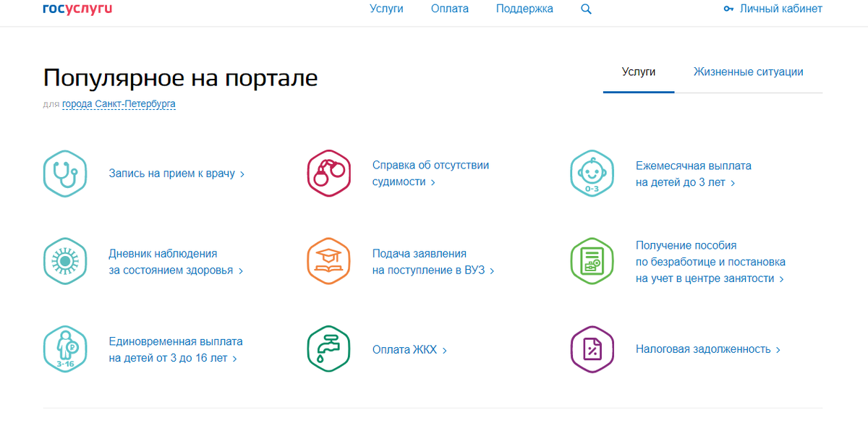
Task: Select the sun icon for health observation diary
Action: pos(65,261)
